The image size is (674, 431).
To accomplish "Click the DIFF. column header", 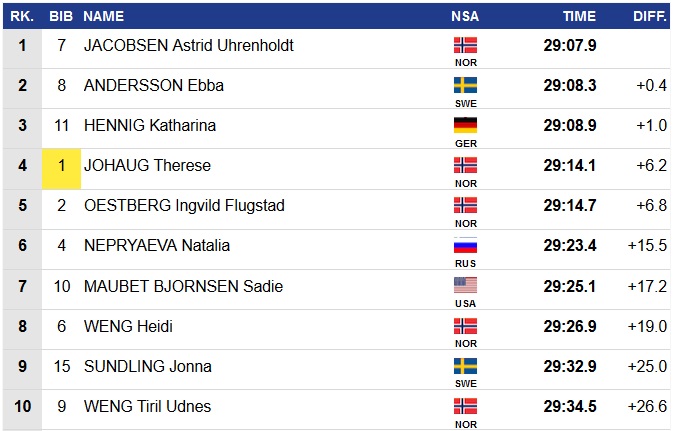I will (x=650, y=16).
